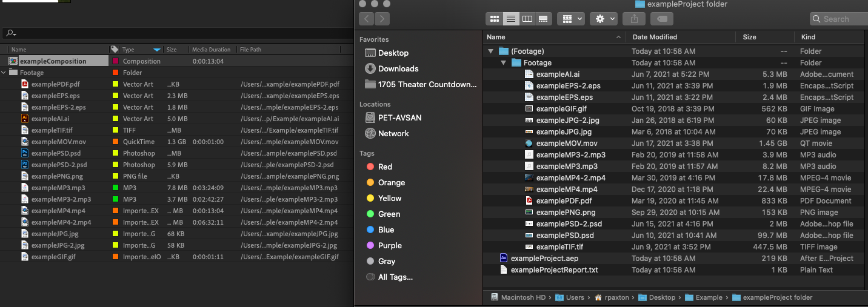868x307 pixels.
Task: Click examplePDF.pdf icon in Finder list
Action: (529, 200)
